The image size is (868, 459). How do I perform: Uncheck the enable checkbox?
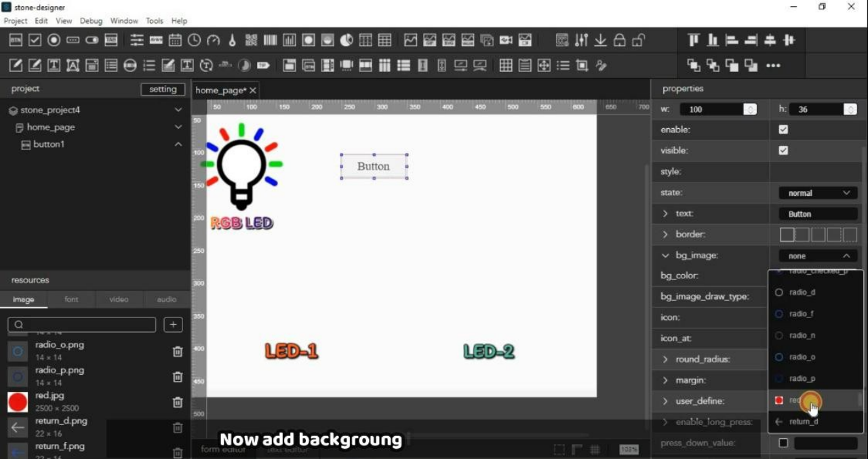783,129
